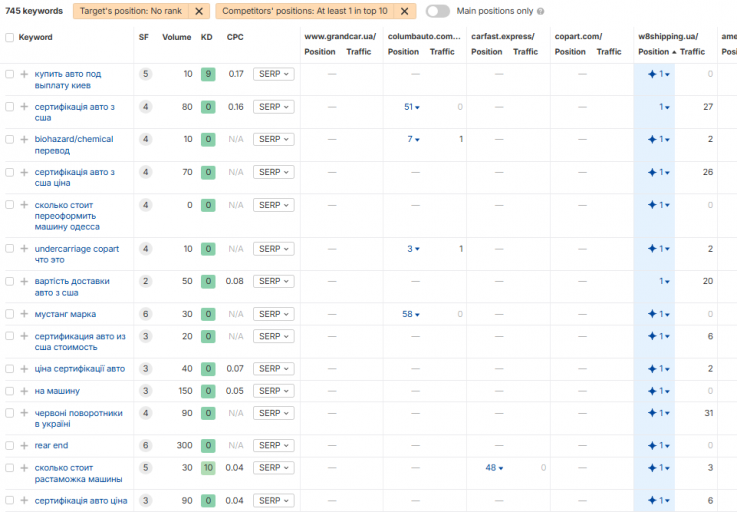Expand carfast.express position 48 dropdown

click(494, 468)
